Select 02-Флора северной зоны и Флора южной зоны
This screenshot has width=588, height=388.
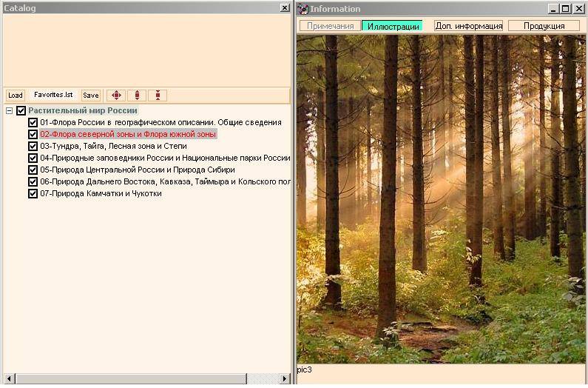click(128, 134)
